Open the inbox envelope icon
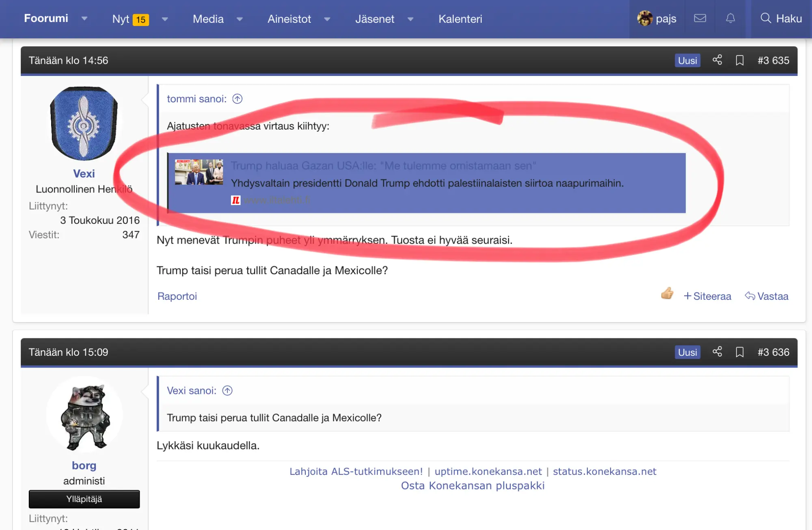Viewport: 812px width, 530px height. tap(700, 18)
